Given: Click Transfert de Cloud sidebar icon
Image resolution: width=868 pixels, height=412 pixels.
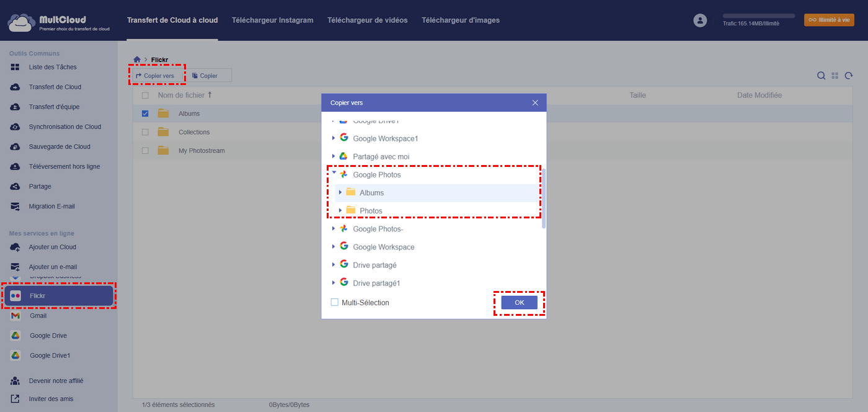Looking at the screenshot, I should pos(15,87).
